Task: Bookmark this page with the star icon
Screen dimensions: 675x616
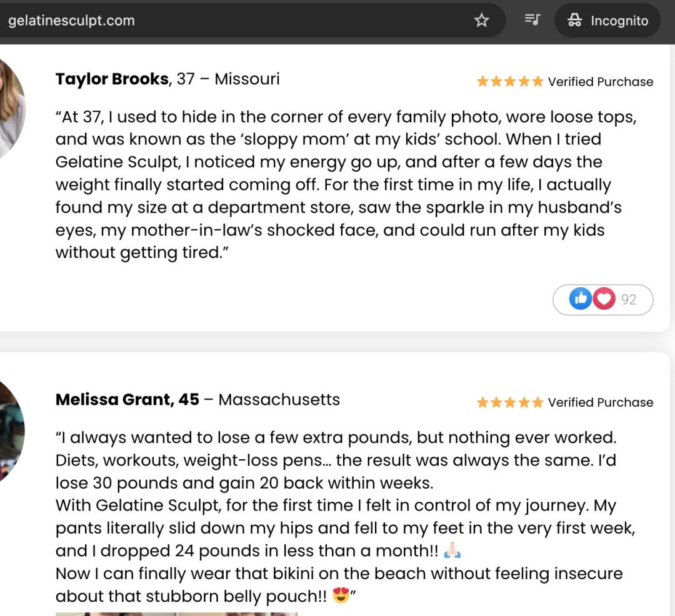Action: 481,21
